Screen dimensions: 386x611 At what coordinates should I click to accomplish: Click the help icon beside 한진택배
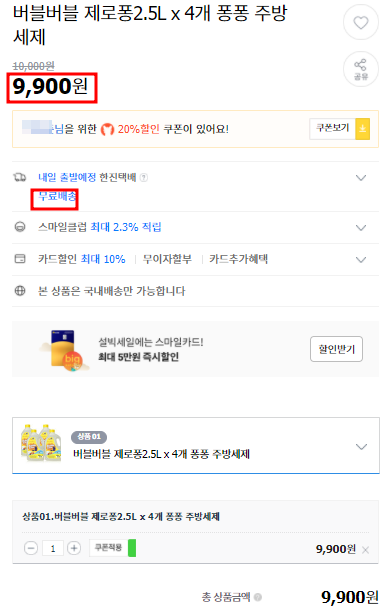click(144, 178)
